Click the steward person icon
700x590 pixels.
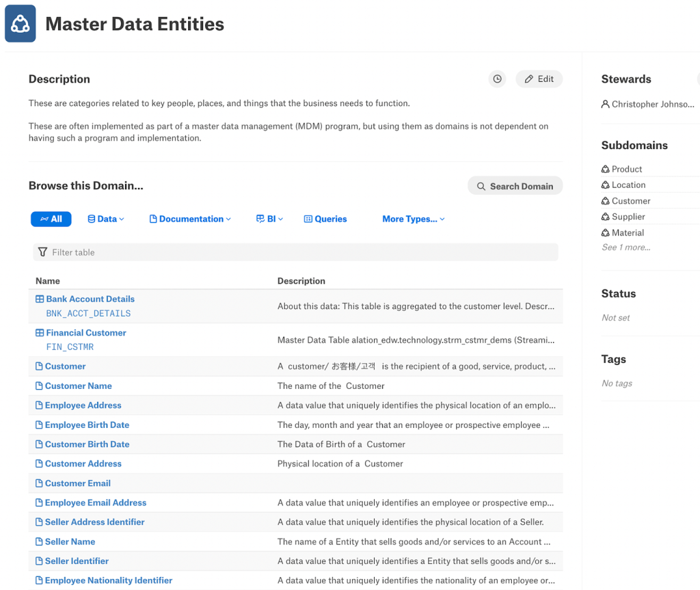pyautogui.click(x=606, y=104)
